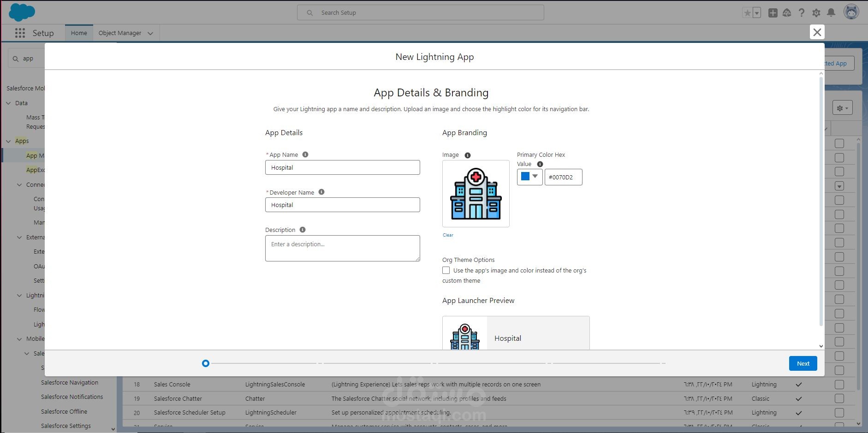The height and width of the screenshot is (433, 868).
Task: Collapse the Connected Apps tree node
Action: point(19,185)
